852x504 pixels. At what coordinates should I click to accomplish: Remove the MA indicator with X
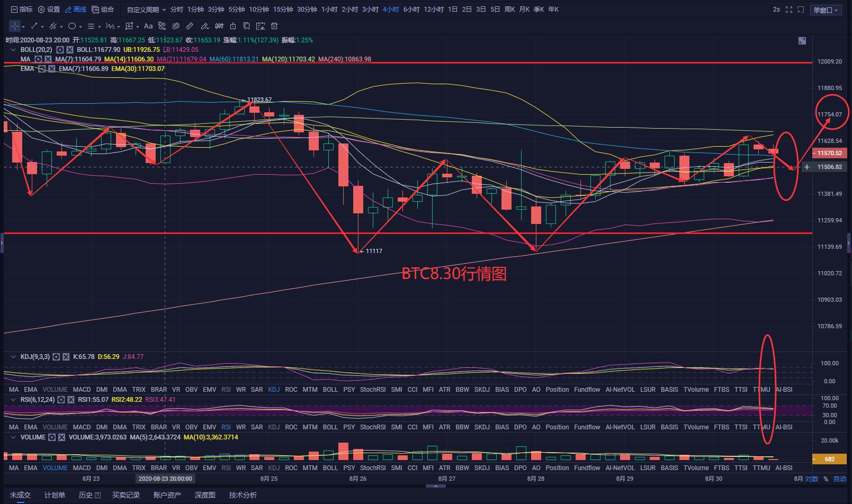tap(48, 59)
